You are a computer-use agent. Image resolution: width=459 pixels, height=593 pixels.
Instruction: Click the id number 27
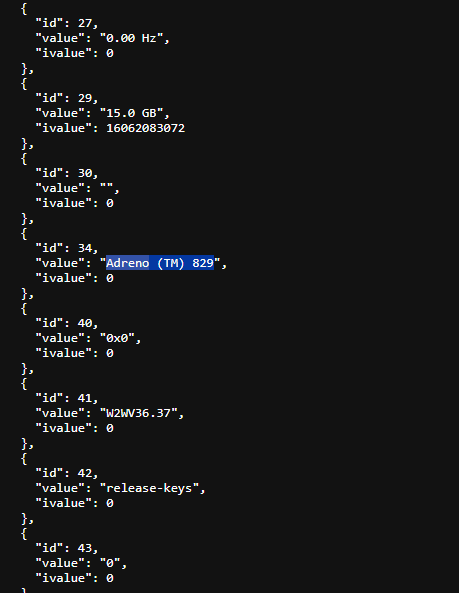tap(85, 23)
